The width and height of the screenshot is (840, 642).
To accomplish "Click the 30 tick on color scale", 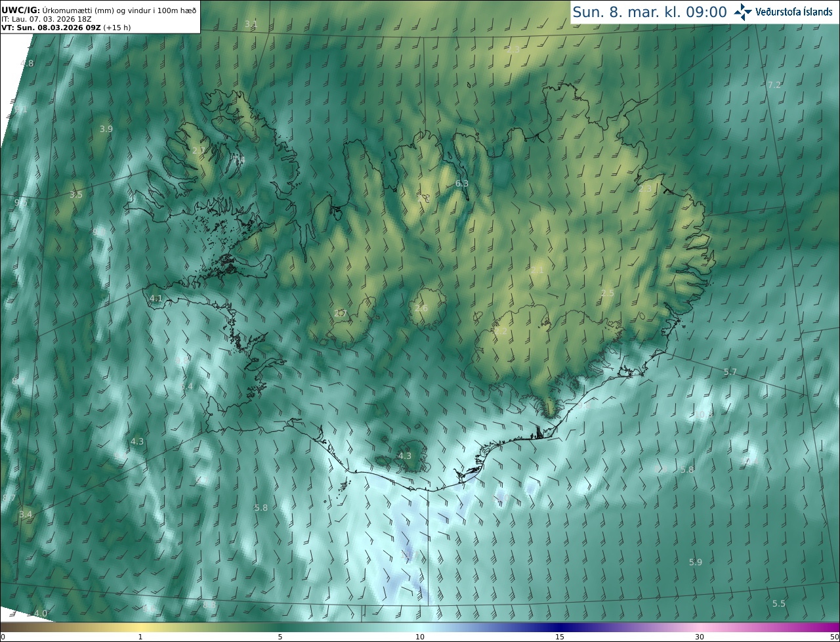I will 700,637.
